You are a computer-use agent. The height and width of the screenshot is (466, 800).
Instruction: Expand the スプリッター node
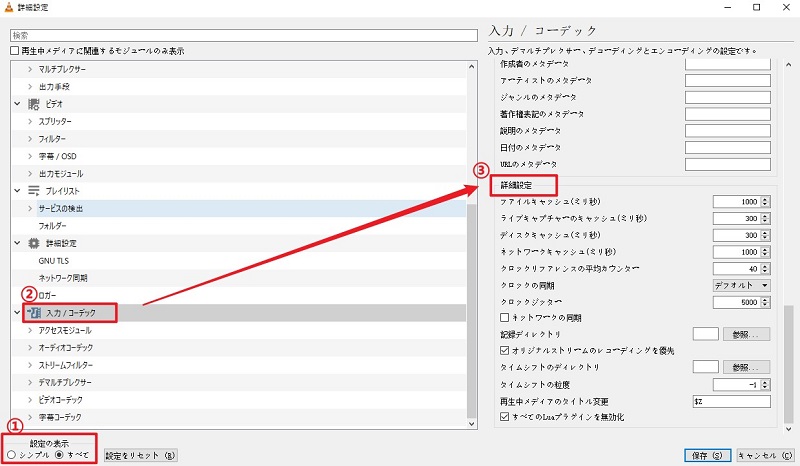tap(30, 121)
